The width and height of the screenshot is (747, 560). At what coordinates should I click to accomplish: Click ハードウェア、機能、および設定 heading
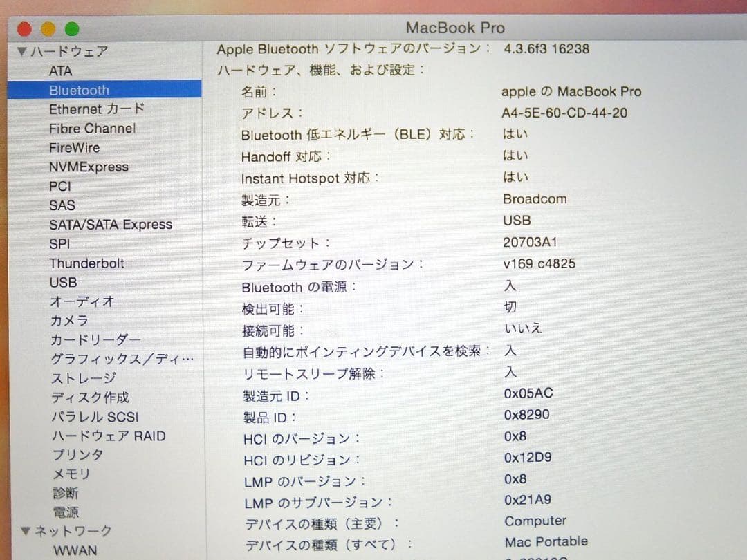point(320,71)
